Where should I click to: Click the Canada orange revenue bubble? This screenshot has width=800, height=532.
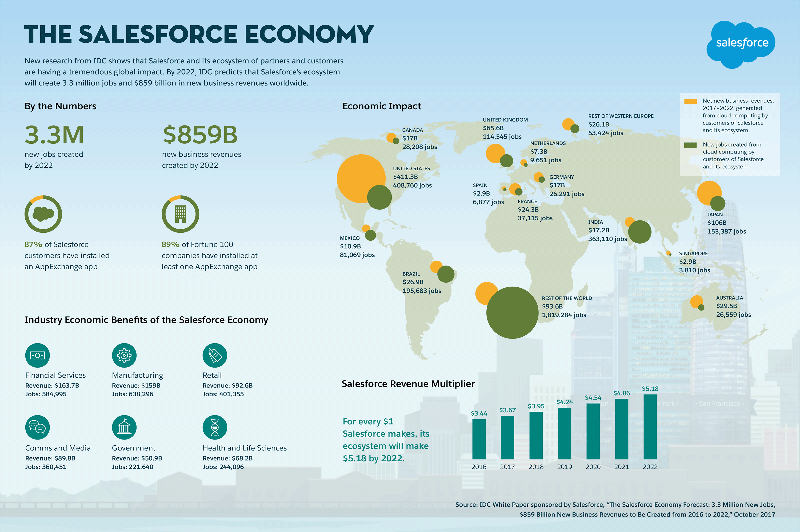click(391, 138)
